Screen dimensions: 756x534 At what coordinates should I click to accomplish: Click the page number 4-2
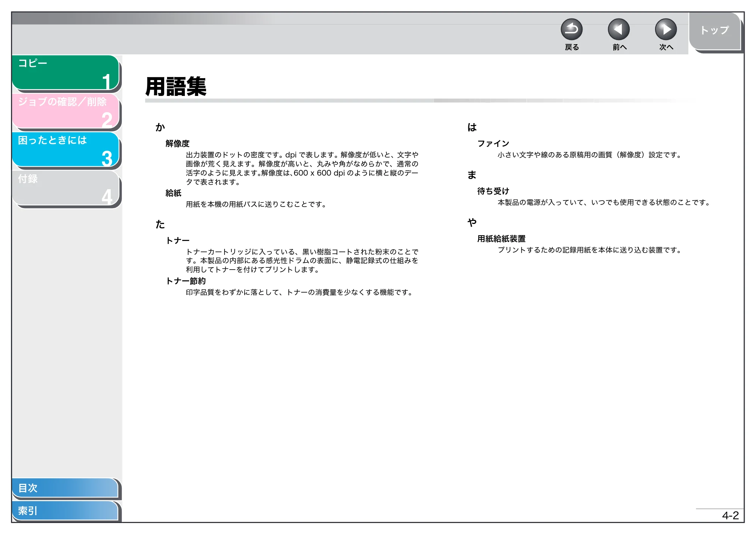click(730, 515)
